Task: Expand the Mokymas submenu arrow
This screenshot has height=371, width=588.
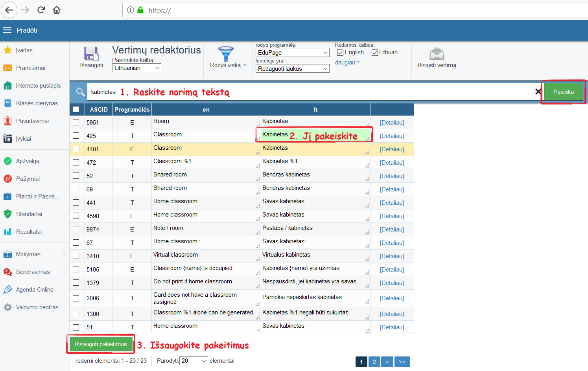Action: click(64, 254)
